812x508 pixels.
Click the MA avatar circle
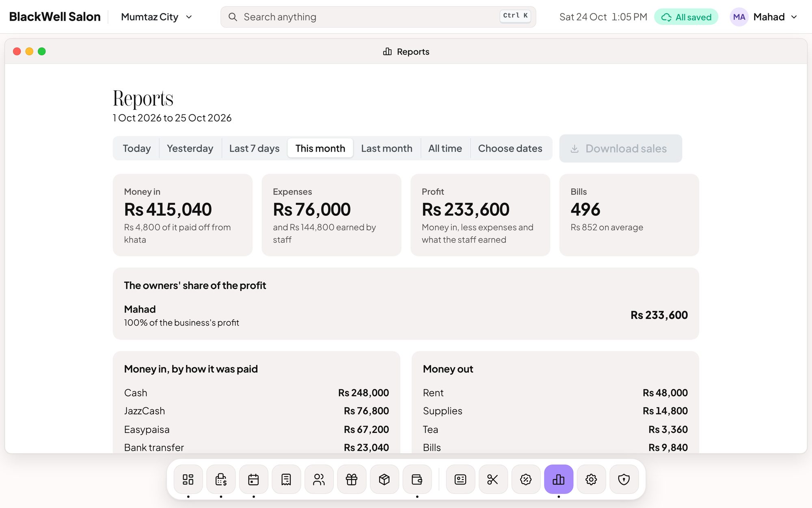(x=739, y=17)
